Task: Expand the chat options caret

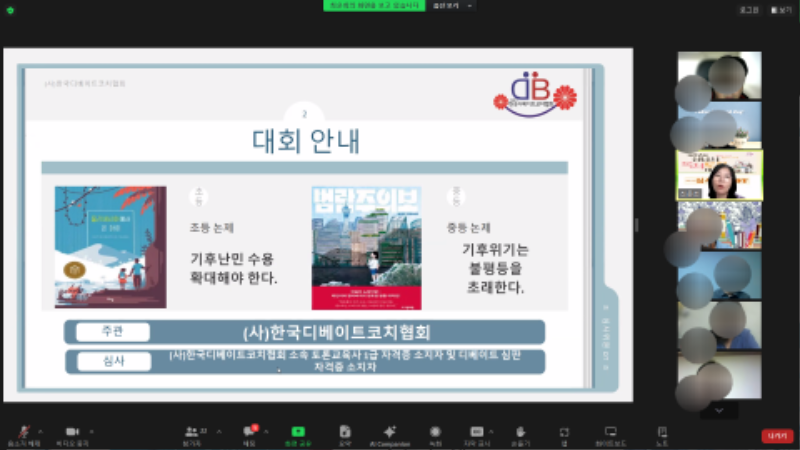Action: [266, 432]
